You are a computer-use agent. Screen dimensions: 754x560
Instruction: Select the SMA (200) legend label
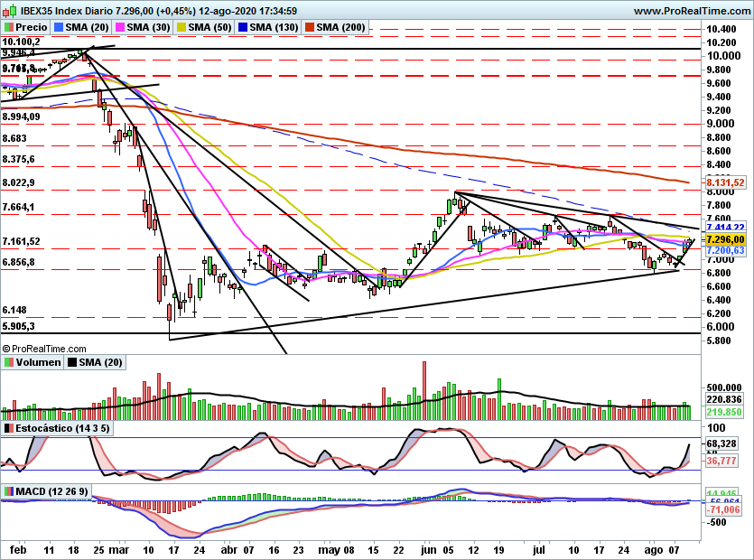click(341, 28)
